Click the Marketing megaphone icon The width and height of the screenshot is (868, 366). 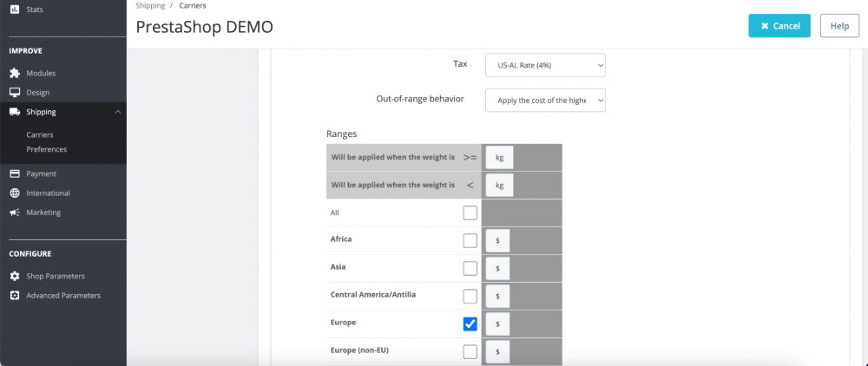tap(15, 212)
